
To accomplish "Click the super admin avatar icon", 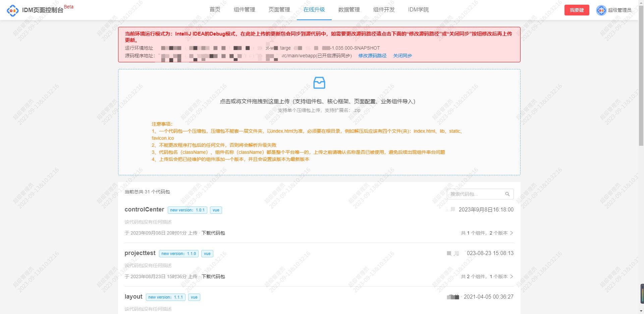I will pos(601,10).
